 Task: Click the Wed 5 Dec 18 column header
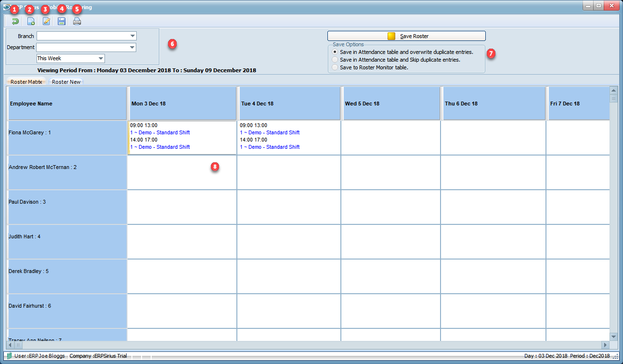390,104
